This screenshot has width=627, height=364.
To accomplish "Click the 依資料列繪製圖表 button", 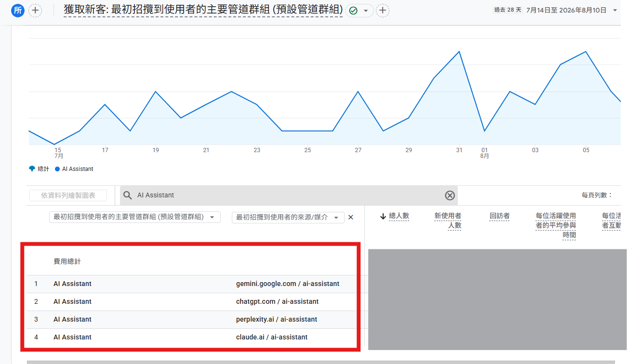I will pyautogui.click(x=68, y=195).
